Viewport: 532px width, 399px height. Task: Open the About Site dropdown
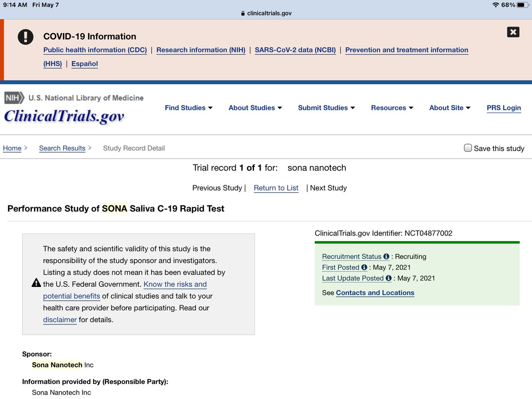[x=450, y=108]
